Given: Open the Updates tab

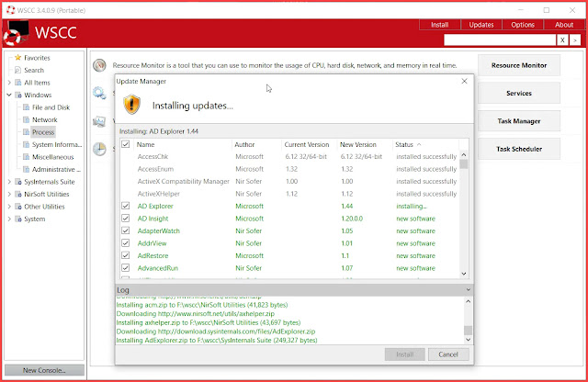Looking at the screenshot, I should pos(481,25).
